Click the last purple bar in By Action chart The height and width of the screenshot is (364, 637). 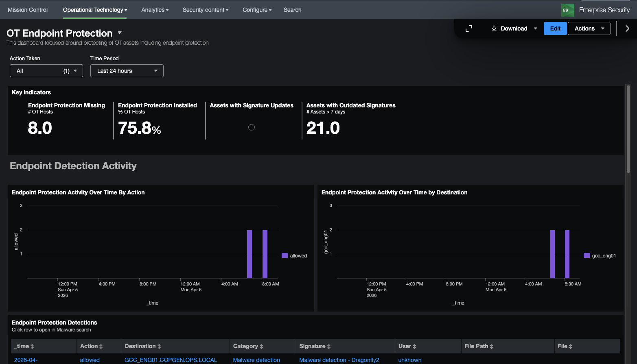pos(265,254)
